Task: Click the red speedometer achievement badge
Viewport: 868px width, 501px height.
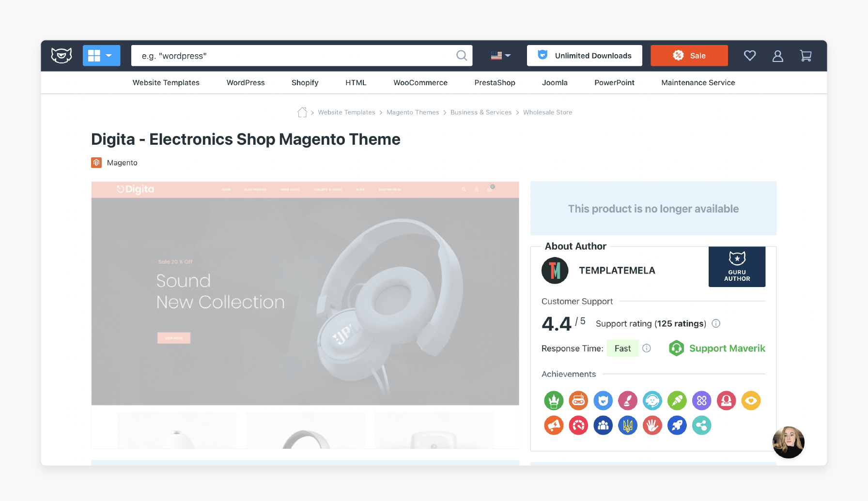Action: (578, 425)
